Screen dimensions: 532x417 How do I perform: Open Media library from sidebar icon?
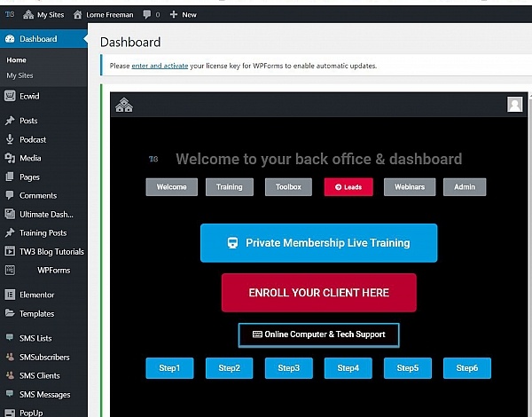pos(10,158)
